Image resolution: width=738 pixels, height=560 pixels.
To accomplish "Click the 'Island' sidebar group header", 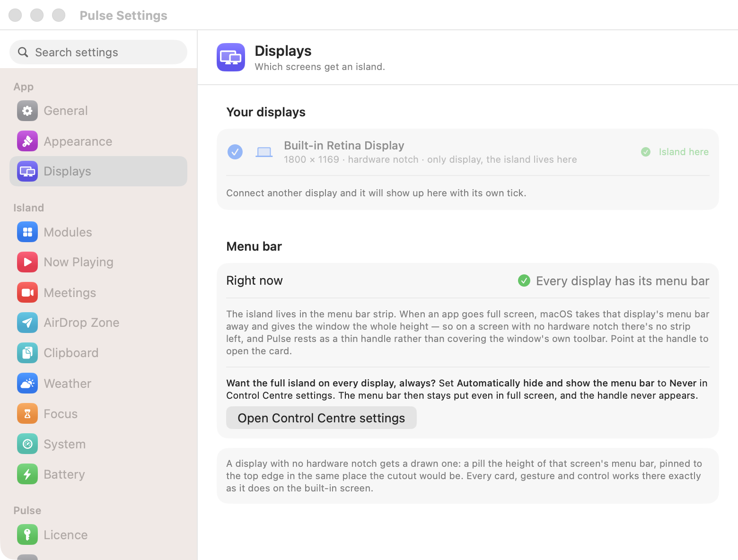I will pyautogui.click(x=28, y=208).
